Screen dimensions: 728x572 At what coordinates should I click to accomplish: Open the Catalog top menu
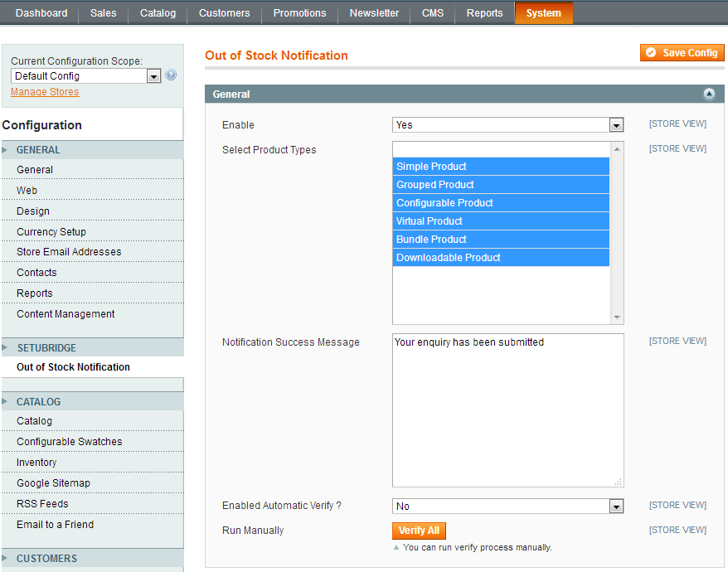click(158, 13)
